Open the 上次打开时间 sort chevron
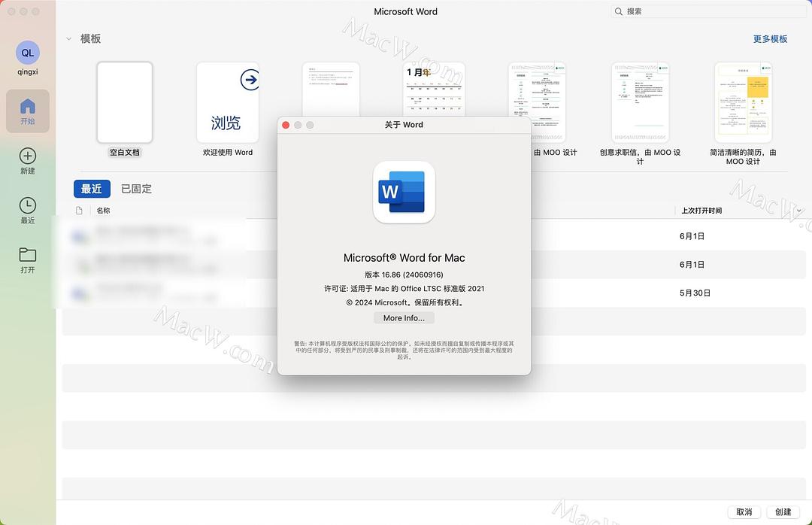The width and height of the screenshot is (812, 525). [x=799, y=211]
